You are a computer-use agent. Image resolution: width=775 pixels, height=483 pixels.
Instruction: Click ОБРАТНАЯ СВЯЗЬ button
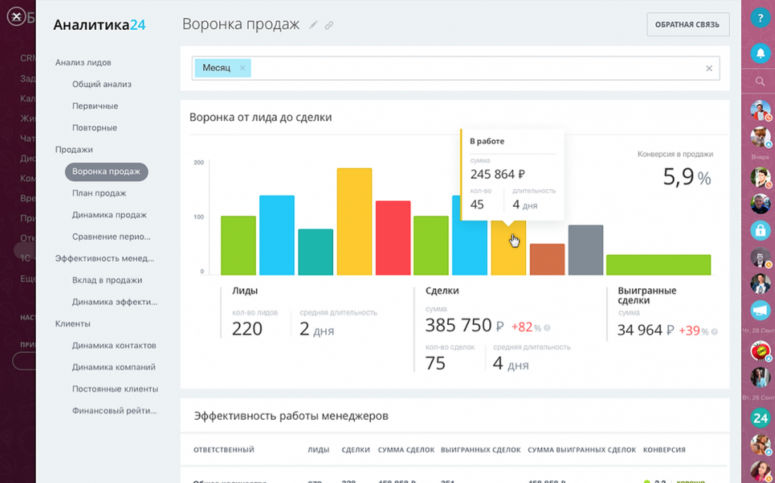tap(688, 24)
